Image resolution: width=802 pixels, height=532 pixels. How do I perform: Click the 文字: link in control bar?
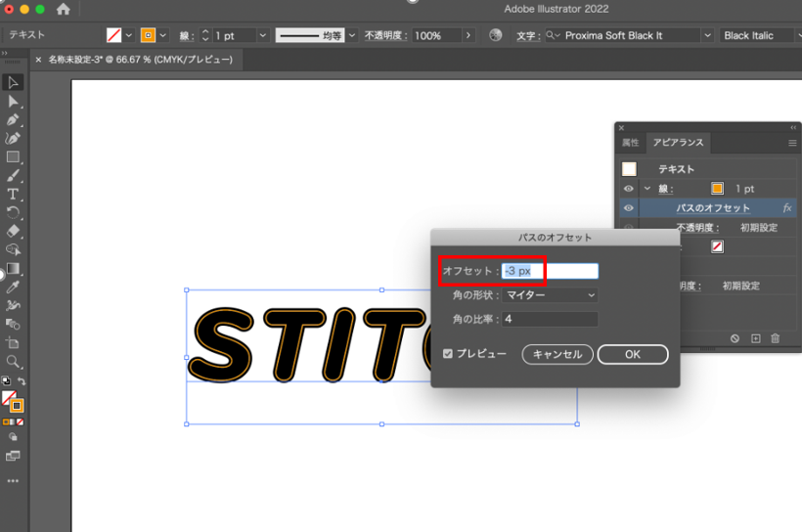[x=528, y=36]
